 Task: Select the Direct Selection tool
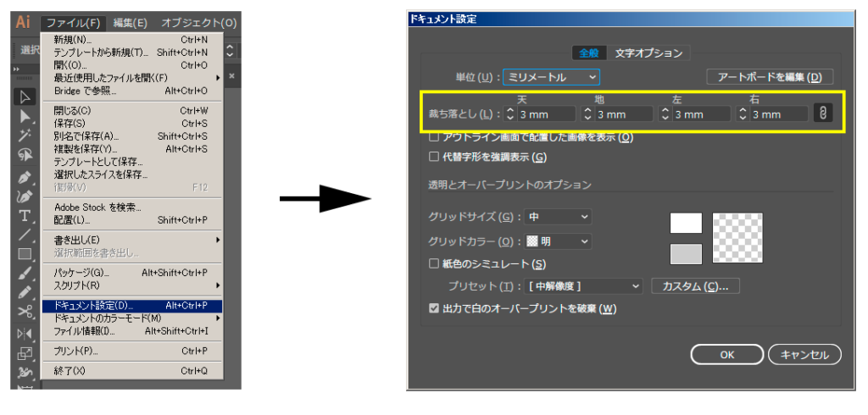pyautogui.click(x=25, y=117)
